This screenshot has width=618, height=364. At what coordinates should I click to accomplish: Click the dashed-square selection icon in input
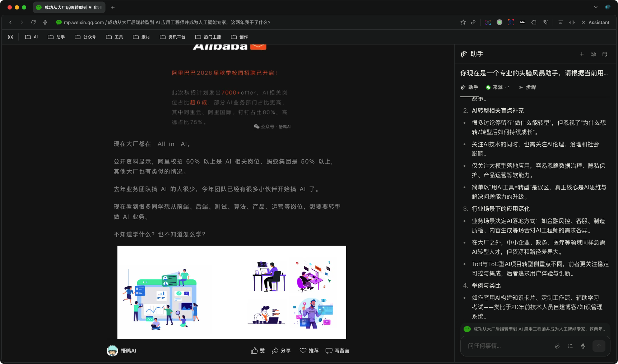pos(570,346)
